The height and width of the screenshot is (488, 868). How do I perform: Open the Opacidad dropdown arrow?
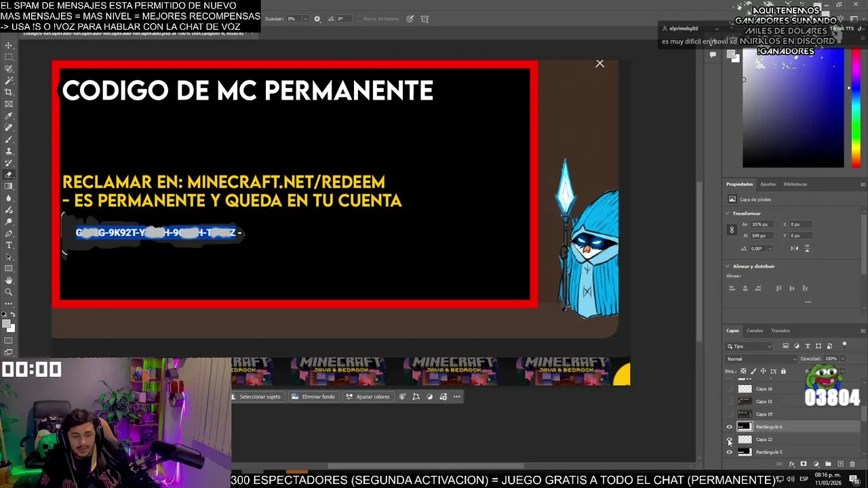[842, 359]
